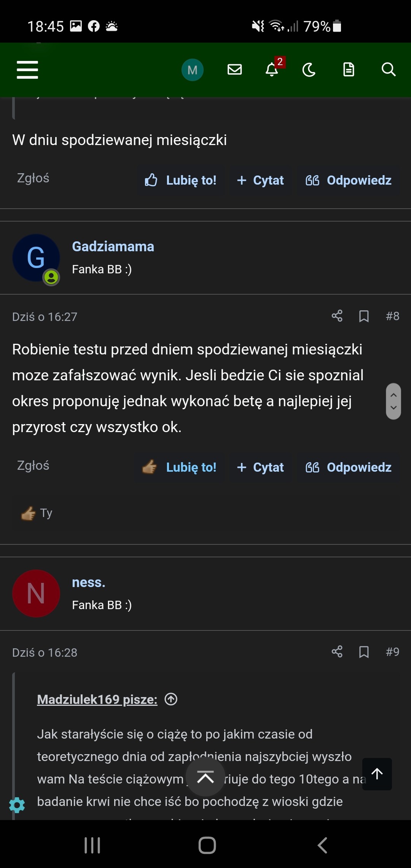Bookmark post #9
The height and width of the screenshot is (868, 411).
click(364, 652)
